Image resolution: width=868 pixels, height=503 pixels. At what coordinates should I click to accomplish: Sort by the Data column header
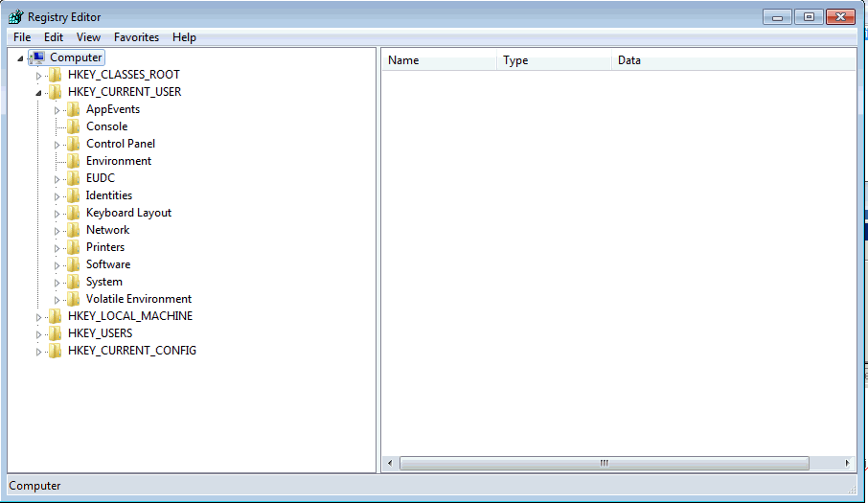pos(733,60)
